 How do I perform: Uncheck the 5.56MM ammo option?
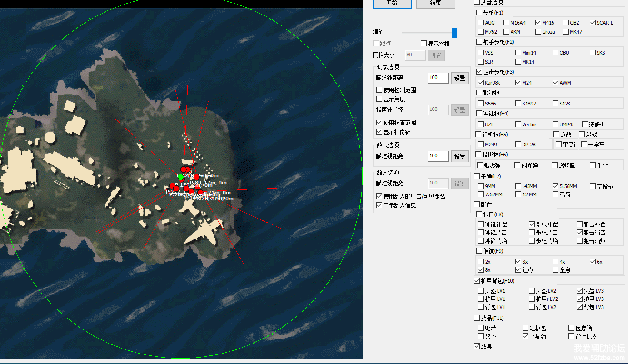pyautogui.click(x=556, y=186)
